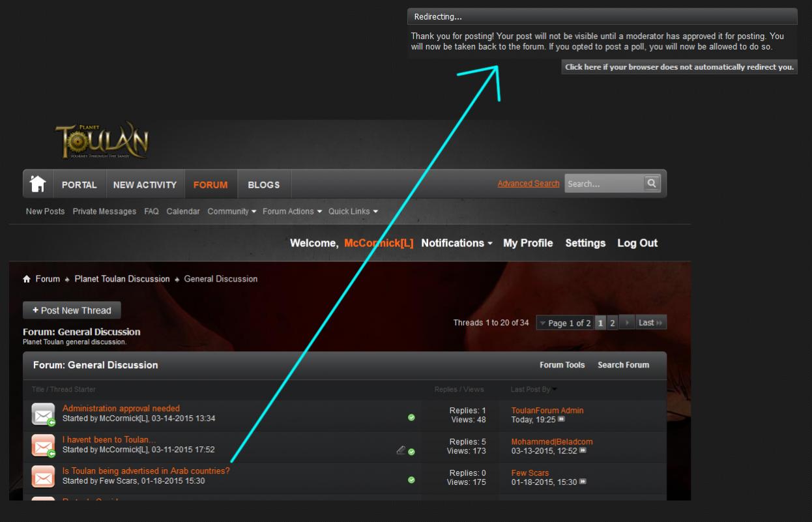Open the Calendar page
Screen dimensions: 812x522
tap(183, 211)
